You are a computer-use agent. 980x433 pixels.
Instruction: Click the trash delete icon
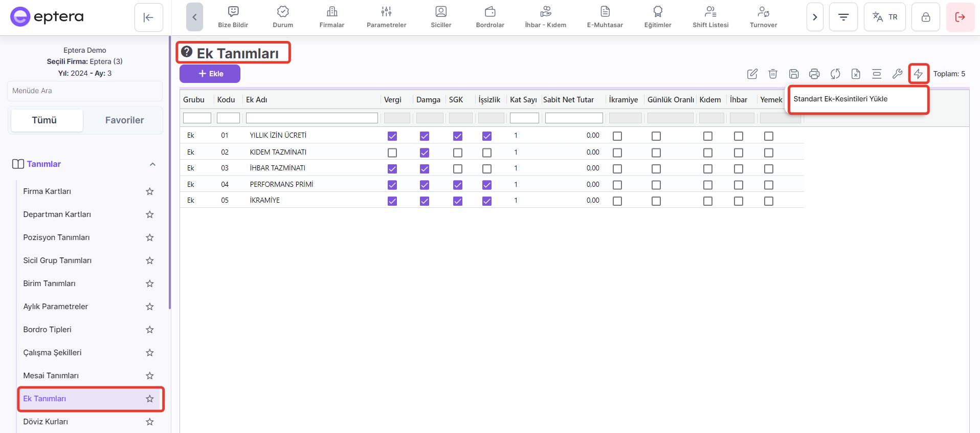(773, 74)
